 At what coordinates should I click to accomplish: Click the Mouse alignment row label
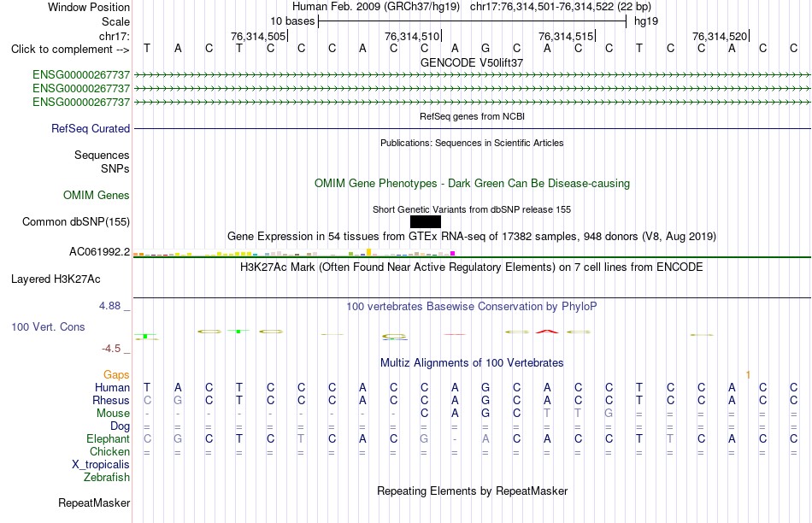(113, 414)
